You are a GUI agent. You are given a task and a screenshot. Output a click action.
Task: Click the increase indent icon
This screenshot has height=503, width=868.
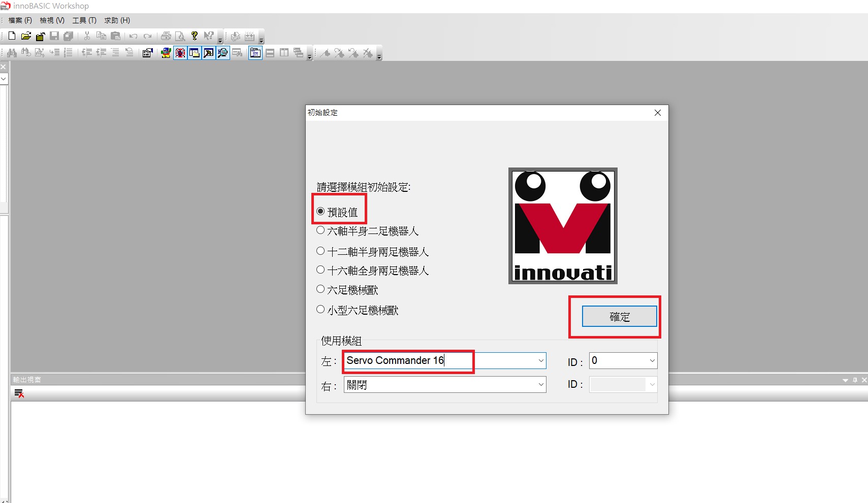pos(101,53)
